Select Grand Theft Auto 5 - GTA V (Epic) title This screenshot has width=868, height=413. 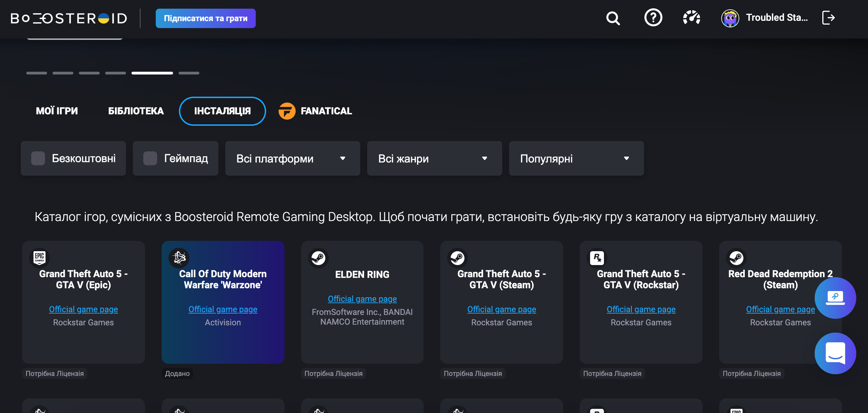[x=83, y=279]
